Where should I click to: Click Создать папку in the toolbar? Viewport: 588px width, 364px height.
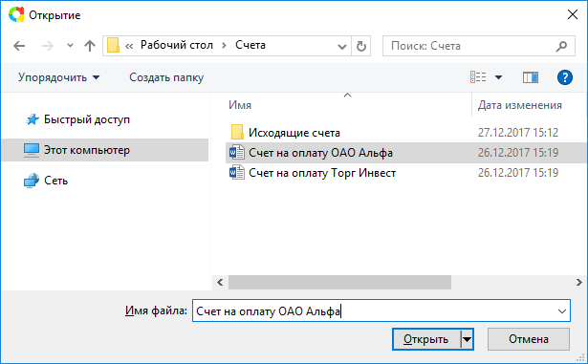pyautogui.click(x=166, y=77)
